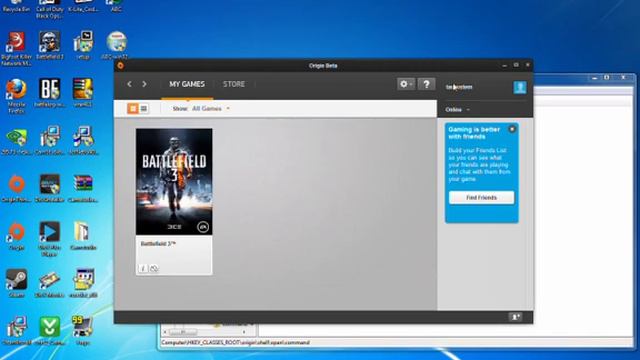Go forward with the right arrow in Origin

point(144,84)
